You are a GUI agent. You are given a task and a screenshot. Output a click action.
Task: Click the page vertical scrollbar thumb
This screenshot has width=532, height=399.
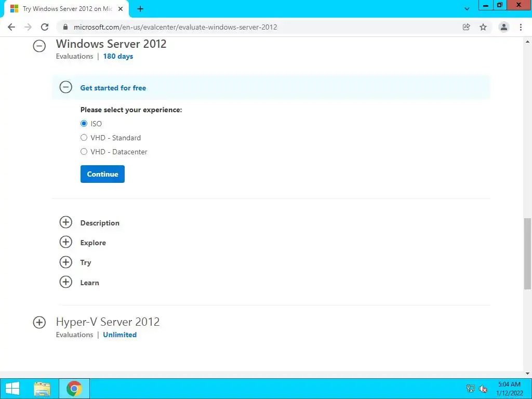(527, 254)
